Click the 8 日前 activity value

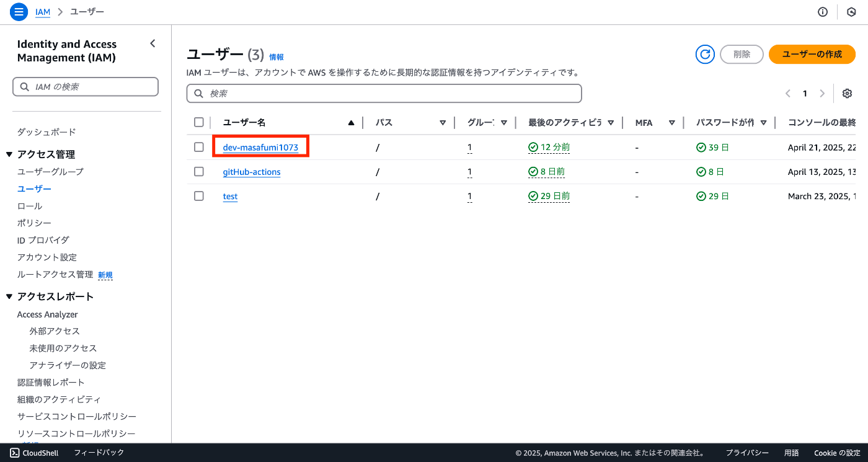coord(547,172)
